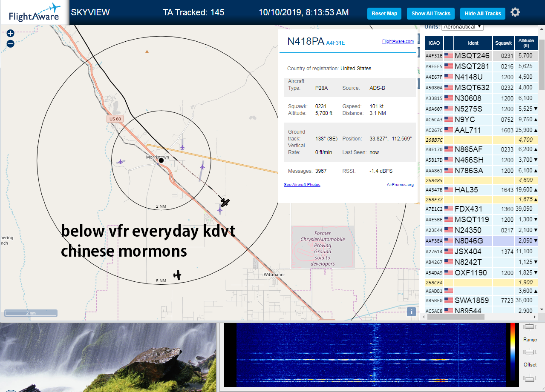Click the descent arrow in MSQT119 row

[x=536, y=220]
